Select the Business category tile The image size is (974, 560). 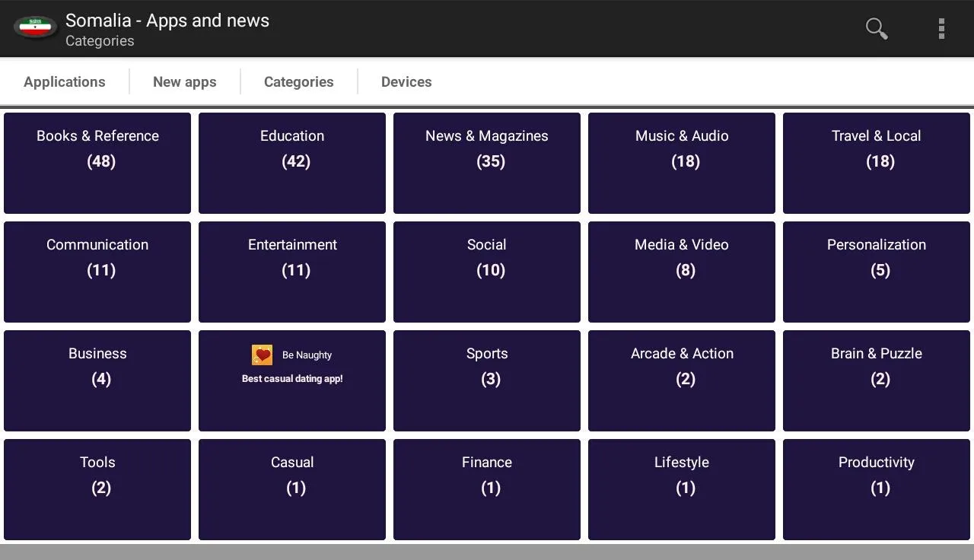coord(97,381)
